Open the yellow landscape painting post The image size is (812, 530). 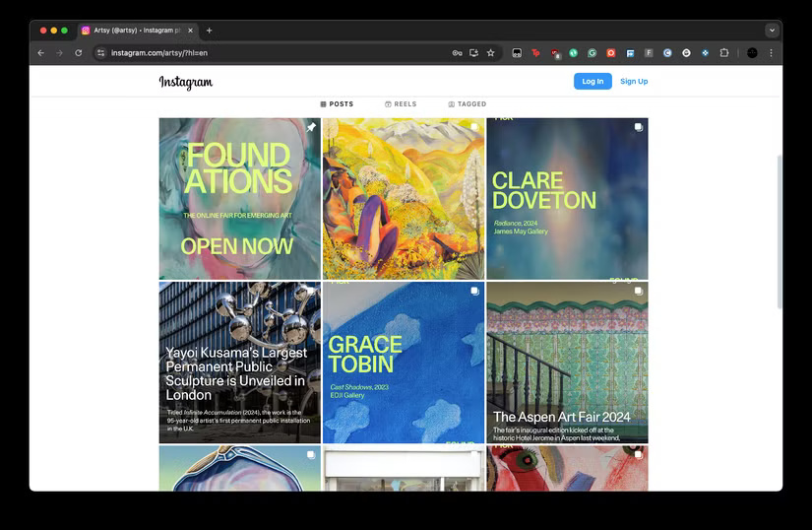coord(404,199)
